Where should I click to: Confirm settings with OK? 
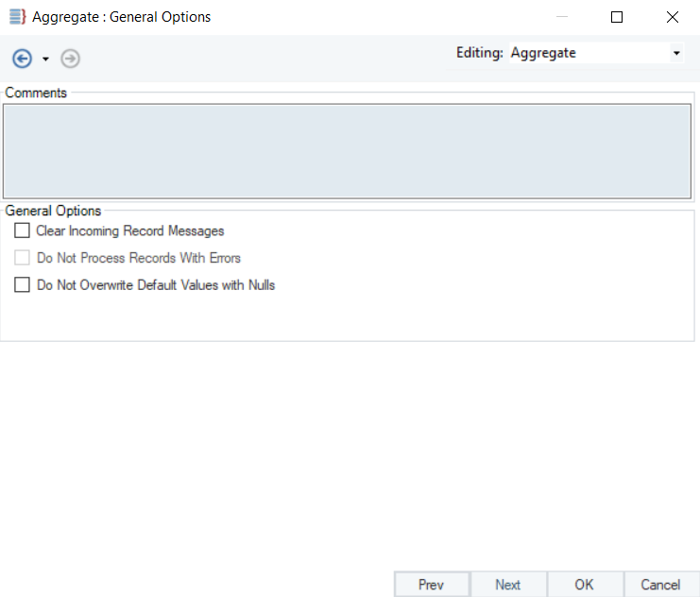(585, 585)
